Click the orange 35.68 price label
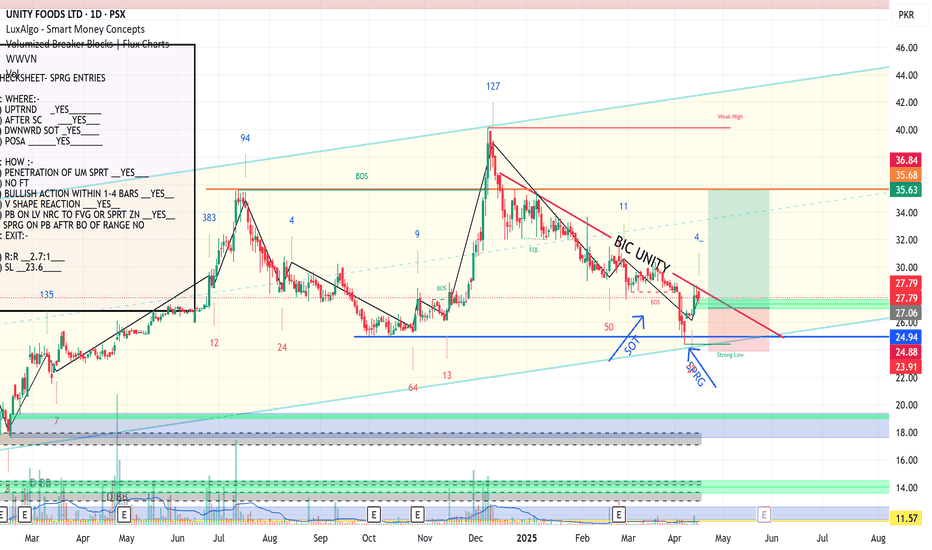The height and width of the screenshot is (550, 932). pyautogui.click(x=906, y=175)
